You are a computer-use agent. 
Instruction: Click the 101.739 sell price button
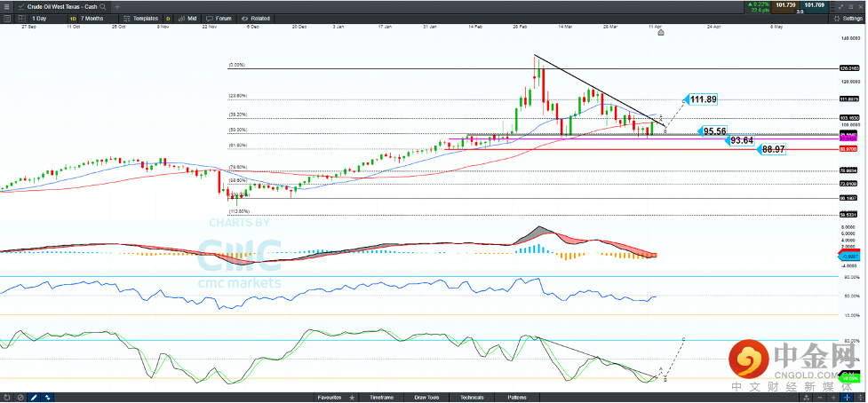(785, 5)
